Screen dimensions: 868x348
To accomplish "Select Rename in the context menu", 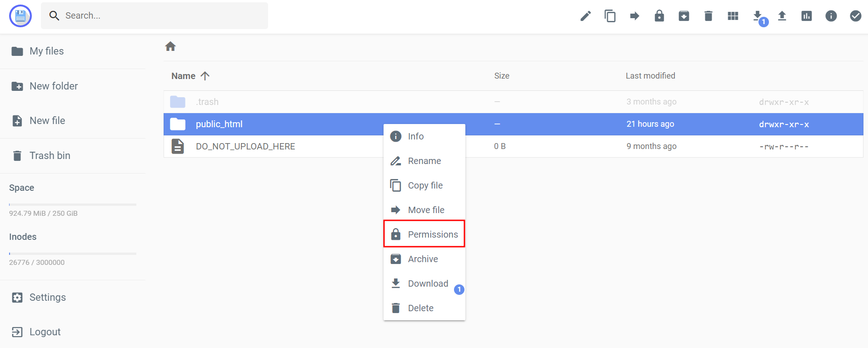I will 424,161.
